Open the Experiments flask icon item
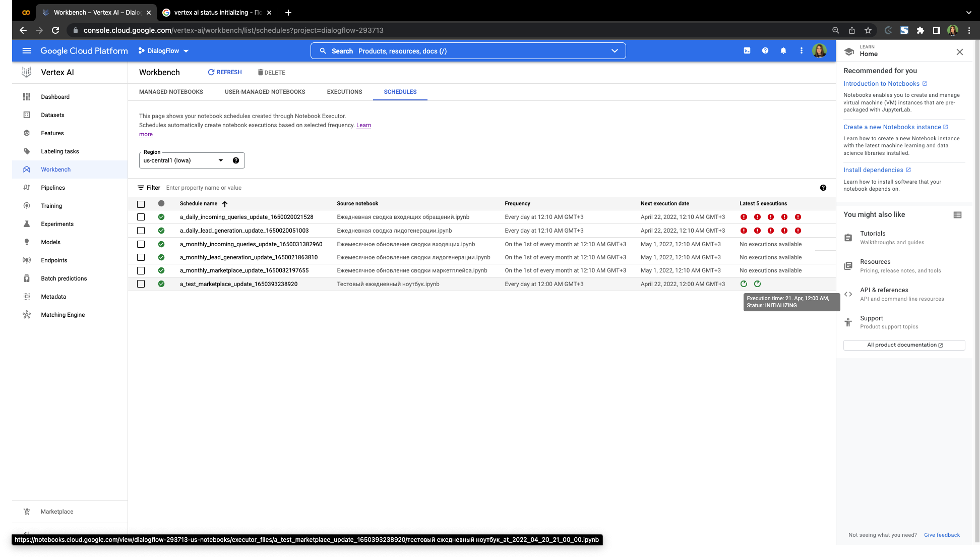This screenshot has height=559, width=980. tap(27, 224)
